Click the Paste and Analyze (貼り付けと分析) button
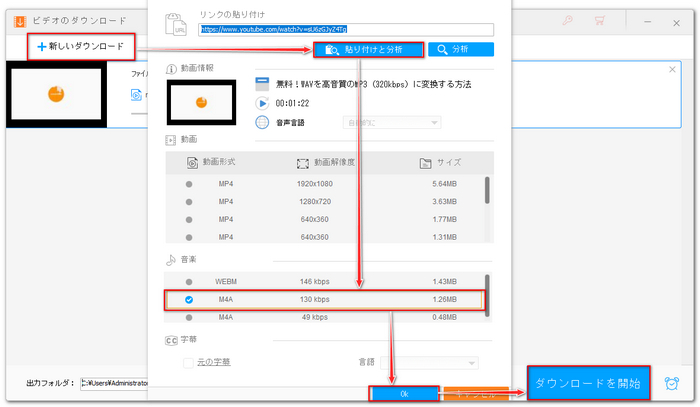This screenshot has width=700, height=407. (x=368, y=50)
